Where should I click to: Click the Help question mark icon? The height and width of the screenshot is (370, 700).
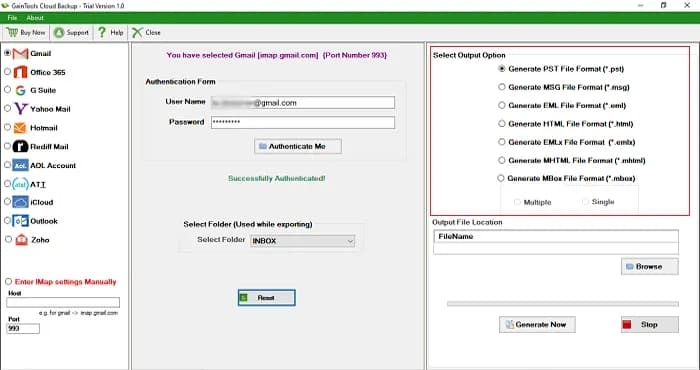coord(102,32)
